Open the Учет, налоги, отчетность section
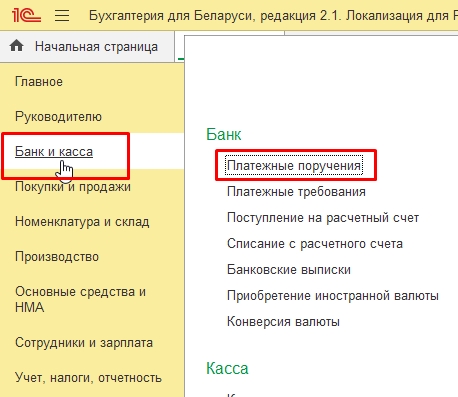Screen dimensions: 458x397 pyautogui.click(x=88, y=378)
